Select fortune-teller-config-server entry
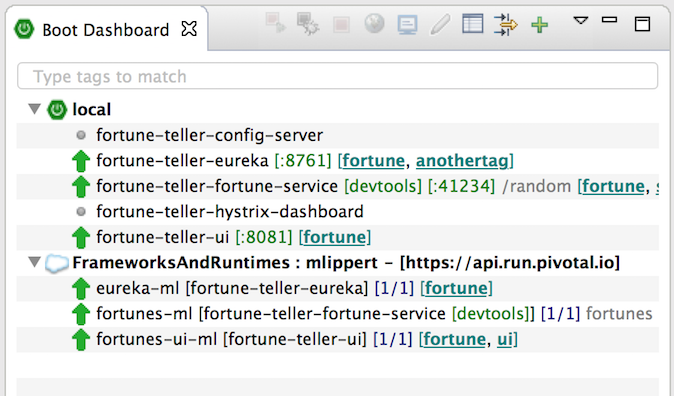This screenshot has height=396, width=674. click(x=337, y=135)
